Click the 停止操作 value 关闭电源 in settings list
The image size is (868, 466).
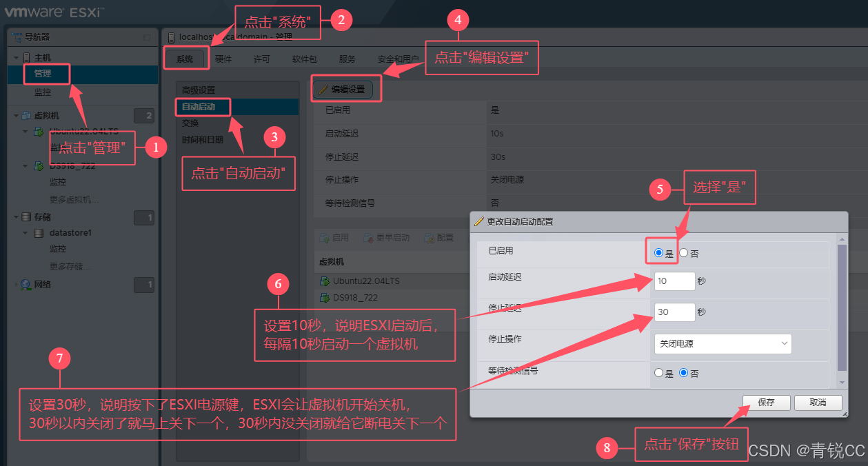coord(507,179)
